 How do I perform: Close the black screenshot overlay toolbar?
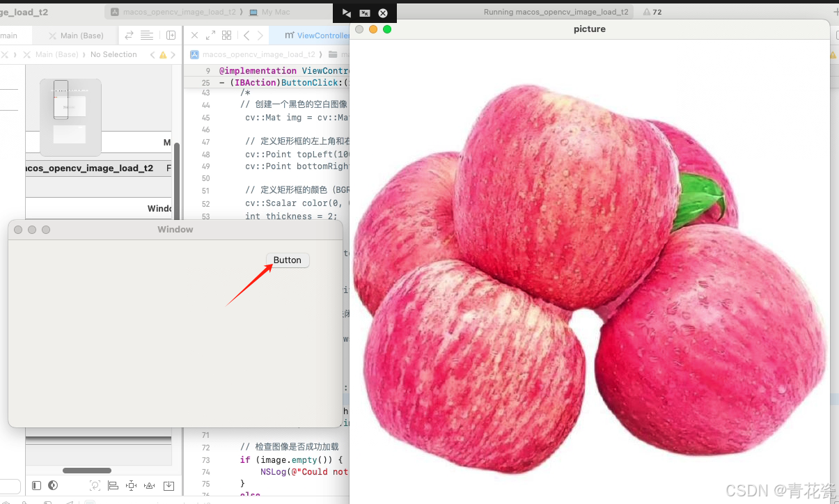click(x=382, y=13)
